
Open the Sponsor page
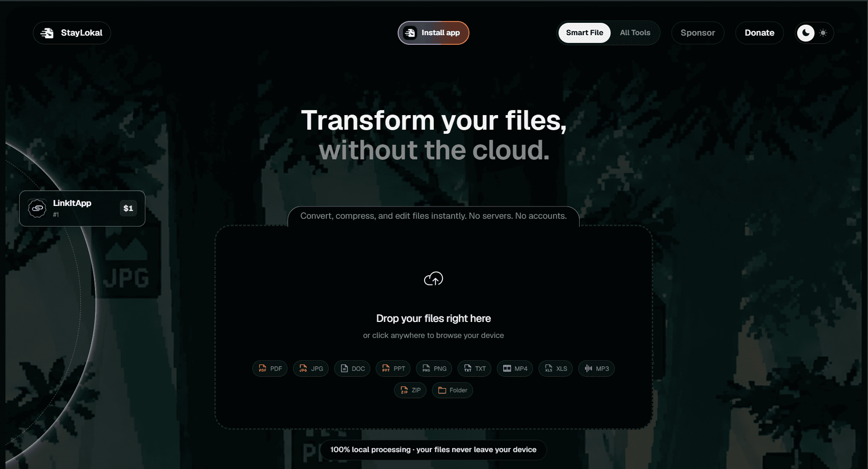click(x=698, y=33)
